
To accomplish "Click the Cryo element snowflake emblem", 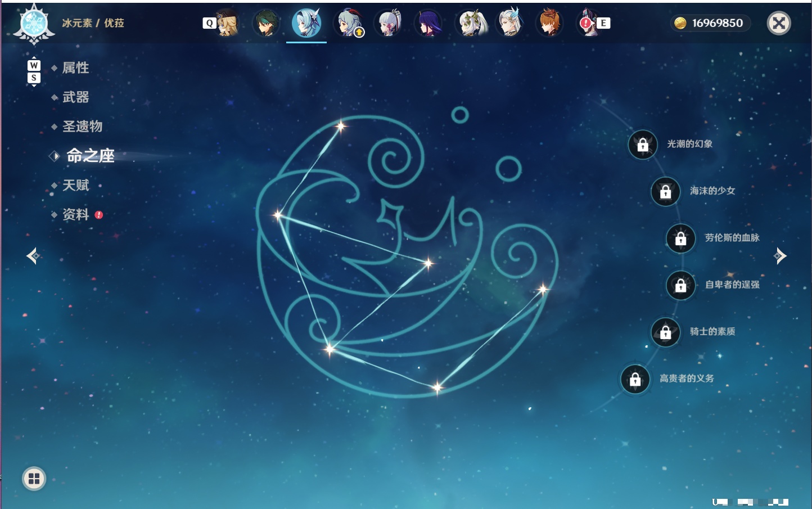I will point(34,24).
